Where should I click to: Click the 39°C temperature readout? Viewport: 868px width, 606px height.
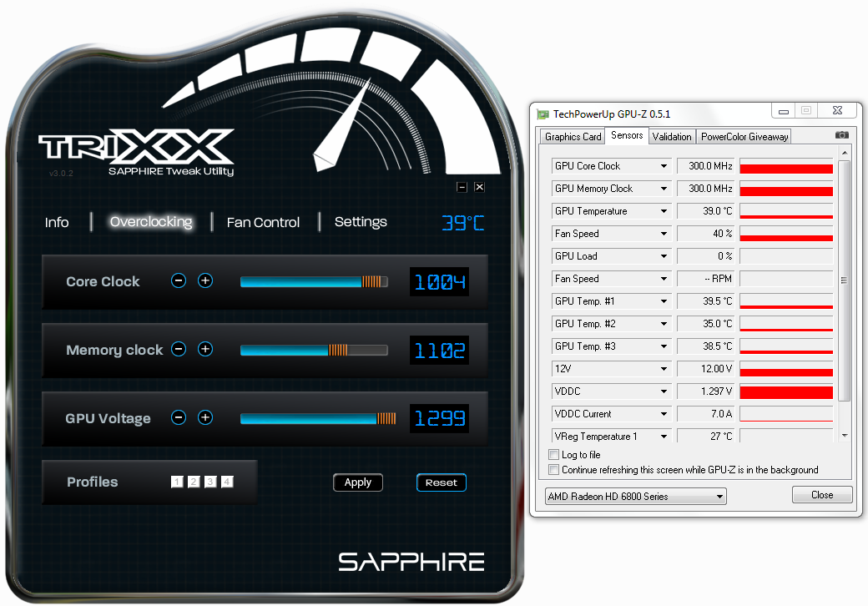462,223
